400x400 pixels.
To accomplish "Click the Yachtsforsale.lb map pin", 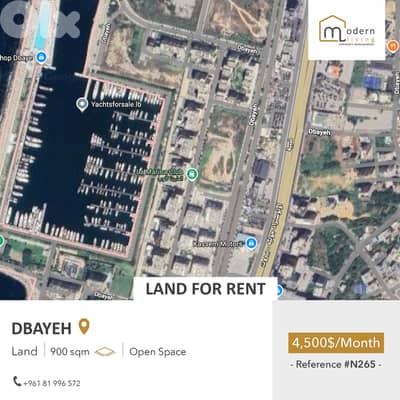I will pyautogui.click(x=82, y=105).
